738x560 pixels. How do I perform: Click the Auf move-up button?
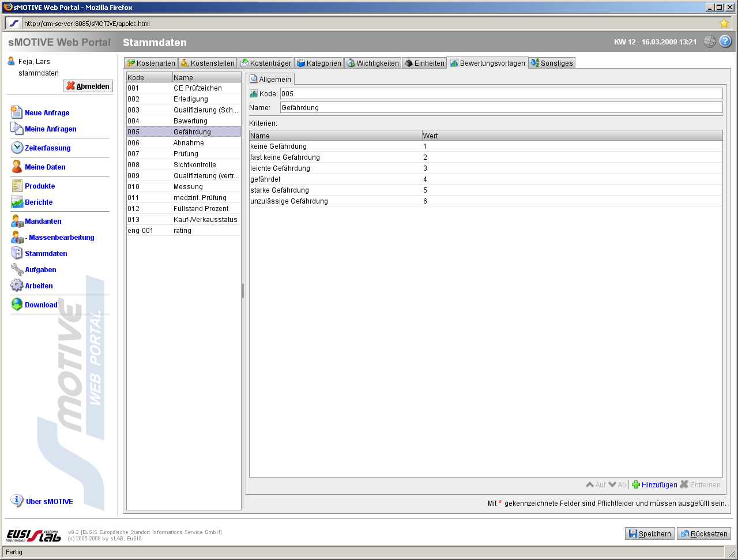tap(596, 485)
